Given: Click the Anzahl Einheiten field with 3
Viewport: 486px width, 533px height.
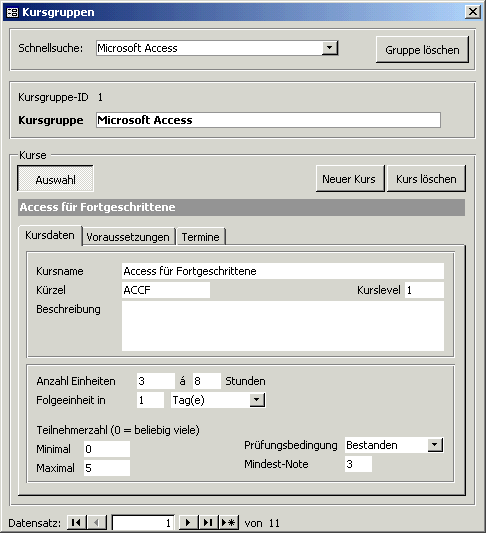Looking at the screenshot, I should pos(156,381).
